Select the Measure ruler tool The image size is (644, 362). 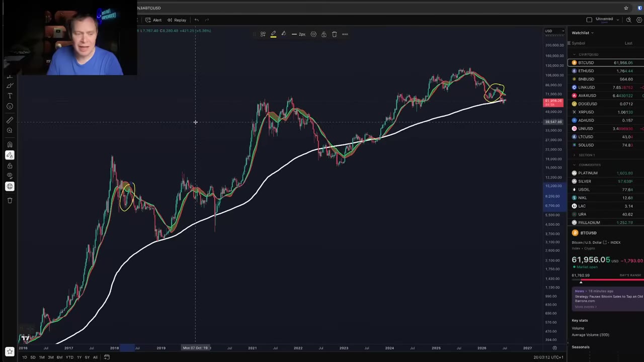(10, 120)
